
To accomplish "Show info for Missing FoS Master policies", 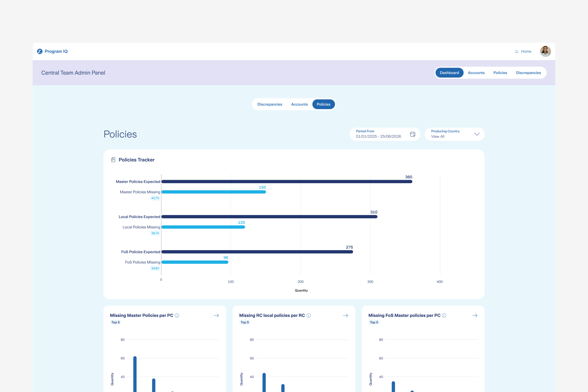I will click(x=444, y=316).
